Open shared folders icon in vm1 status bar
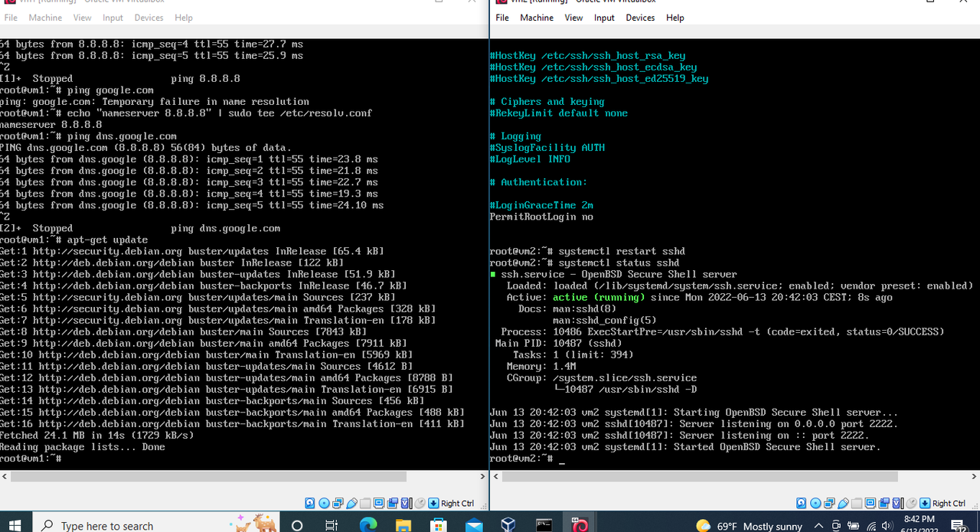980x532 pixels. [x=365, y=503]
